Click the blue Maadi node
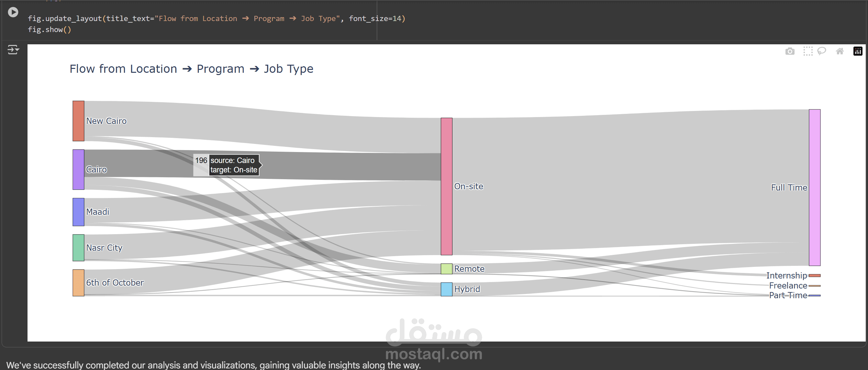Viewport: 868px width, 370px height. tap(78, 212)
